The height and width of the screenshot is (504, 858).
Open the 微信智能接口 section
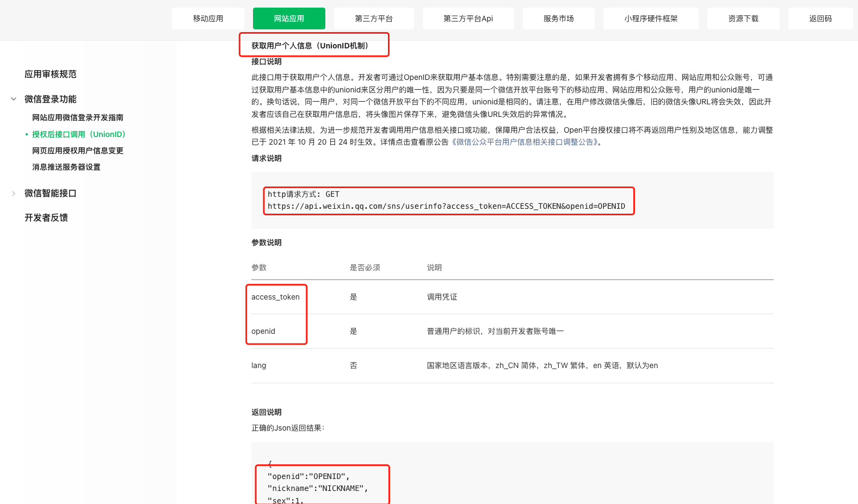(51, 193)
